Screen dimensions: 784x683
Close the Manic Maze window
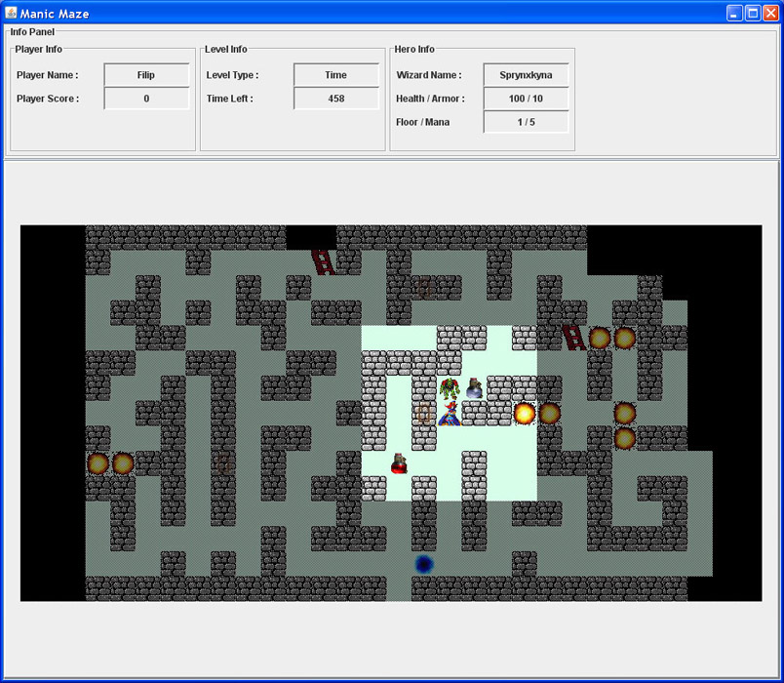click(770, 13)
